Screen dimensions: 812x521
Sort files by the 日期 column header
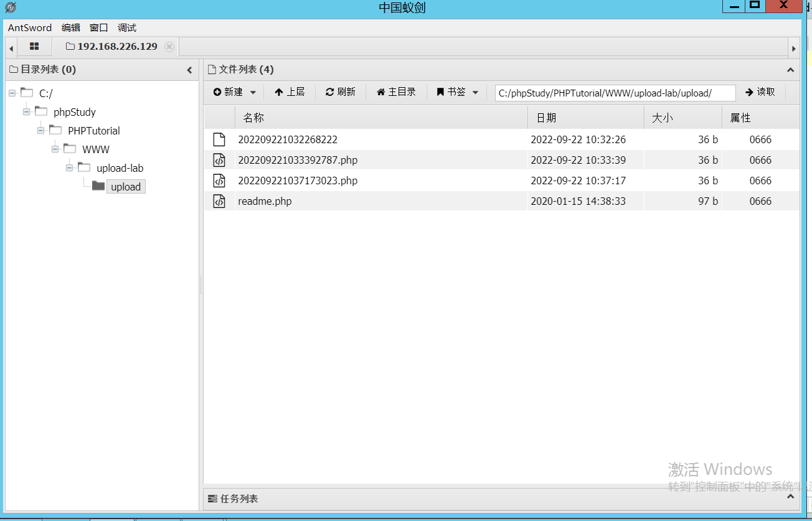coord(585,118)
